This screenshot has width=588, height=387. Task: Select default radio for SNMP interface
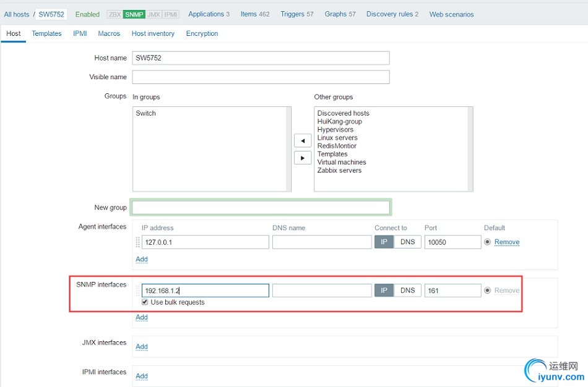(487, 291)
